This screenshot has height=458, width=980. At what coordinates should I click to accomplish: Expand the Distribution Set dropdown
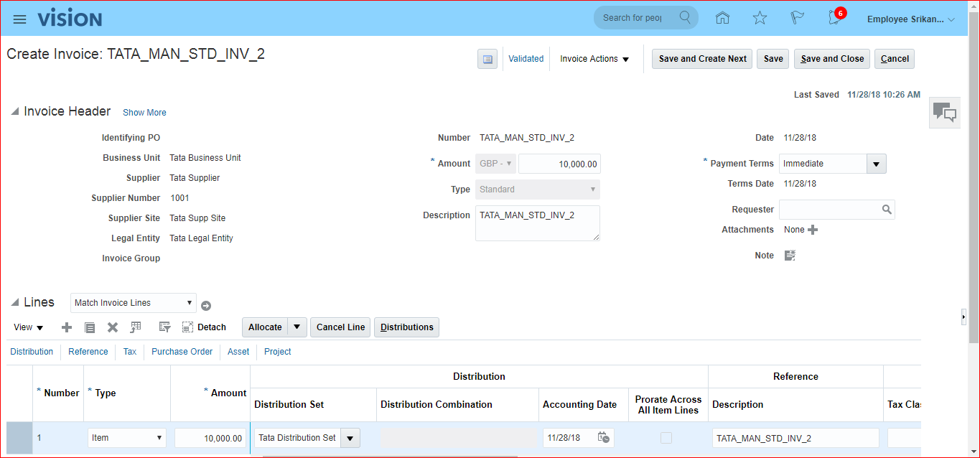coord(350,438)
